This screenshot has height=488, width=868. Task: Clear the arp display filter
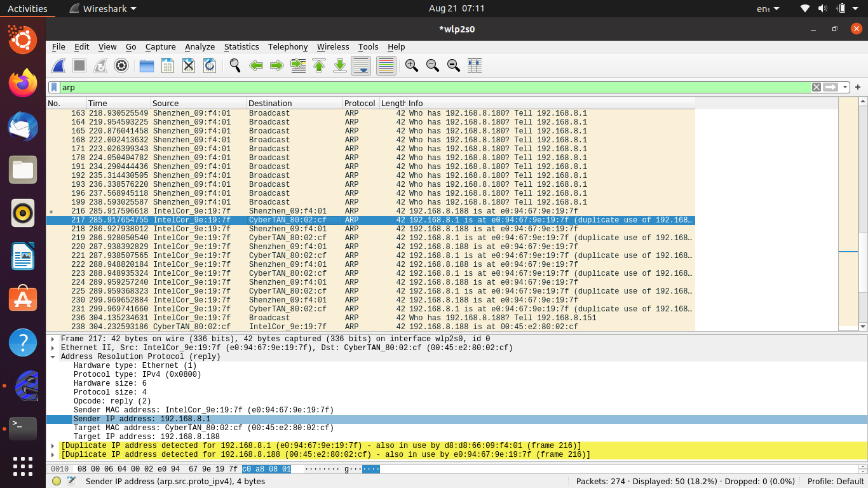pyautogui.click(x=817, y=87)
